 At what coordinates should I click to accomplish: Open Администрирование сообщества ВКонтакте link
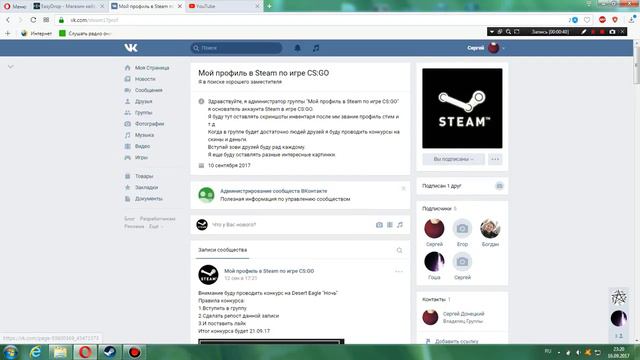(x=273, y=191)
